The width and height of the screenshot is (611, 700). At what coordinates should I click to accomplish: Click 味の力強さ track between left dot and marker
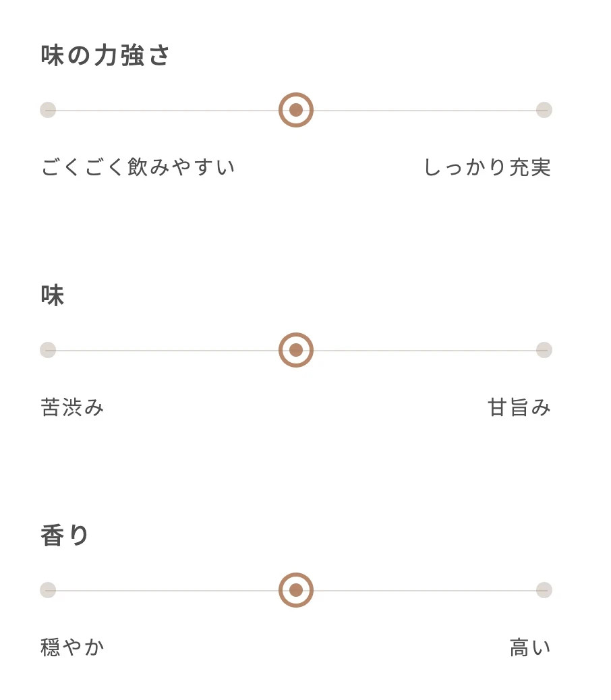click(167, 111)
